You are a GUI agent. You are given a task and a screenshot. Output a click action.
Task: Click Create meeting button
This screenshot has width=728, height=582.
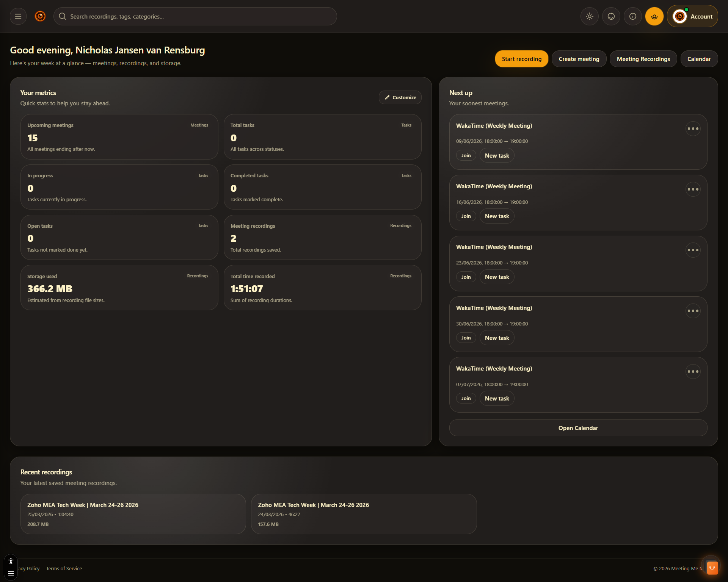pyautogui.click(x=579, y=59)
